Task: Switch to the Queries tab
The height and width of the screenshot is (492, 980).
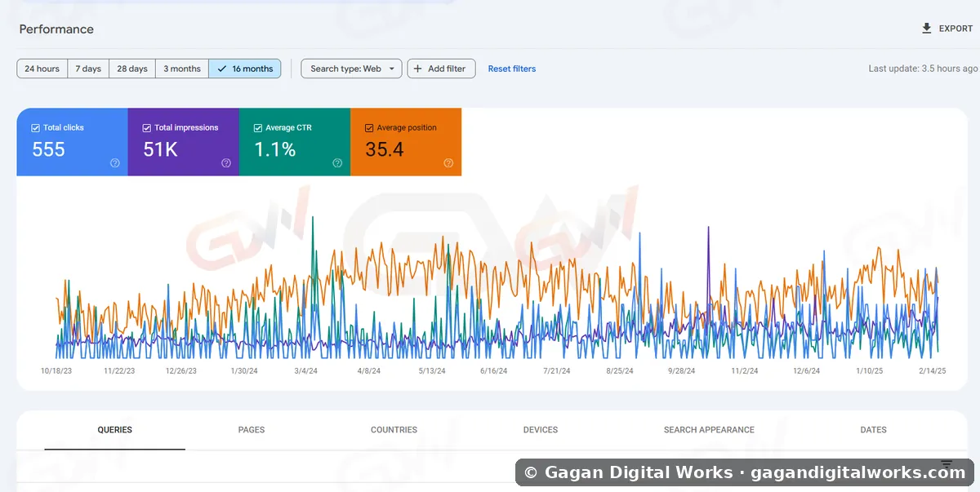Action: coord(115,430)
